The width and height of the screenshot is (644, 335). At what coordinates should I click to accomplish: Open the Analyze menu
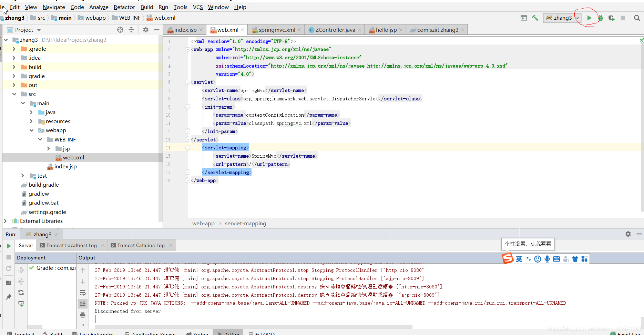tap(99, 7)
